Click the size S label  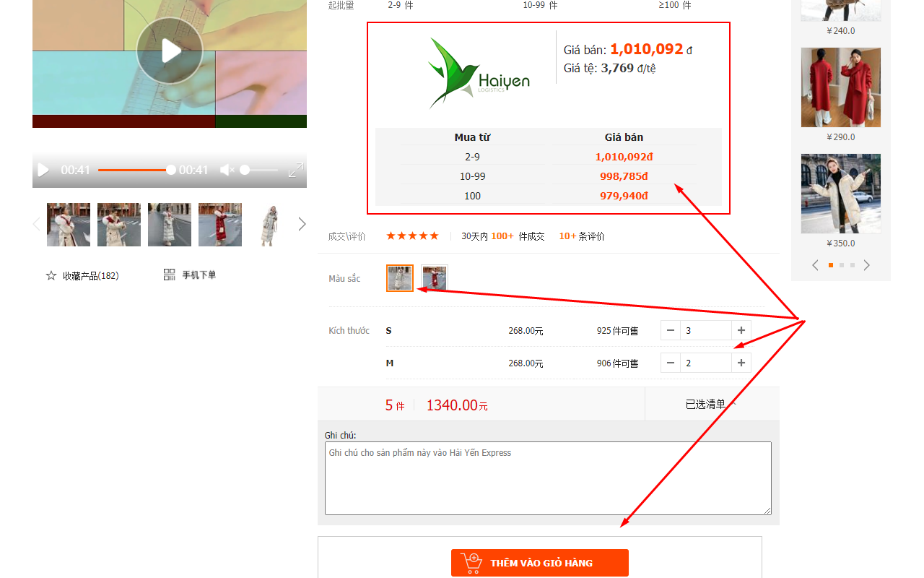tap(389, 331)
